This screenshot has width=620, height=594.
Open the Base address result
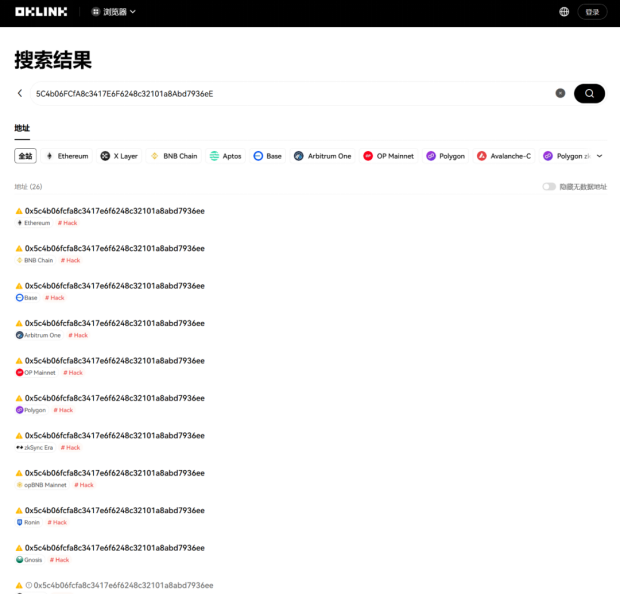click(x=115, y=286)
